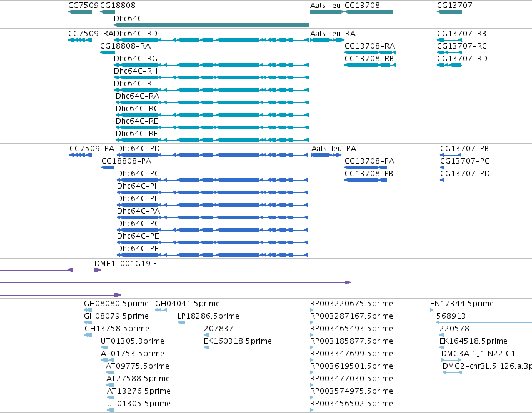Click protein CG13707-PD
The image size is (532, 413).
click(465, 174)
